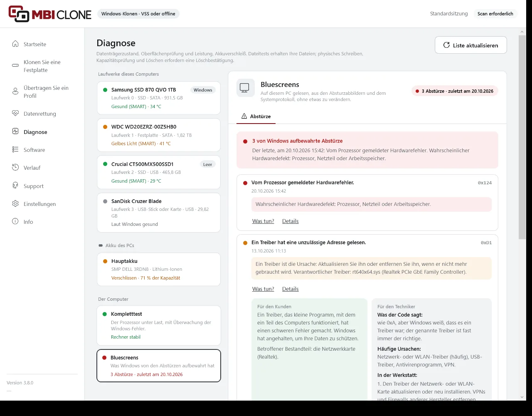This screenshot has height=416, width=532.
Task: Click 'Verschlissen · 71 % der Kapazität' status
Action: tap(146, 278)
